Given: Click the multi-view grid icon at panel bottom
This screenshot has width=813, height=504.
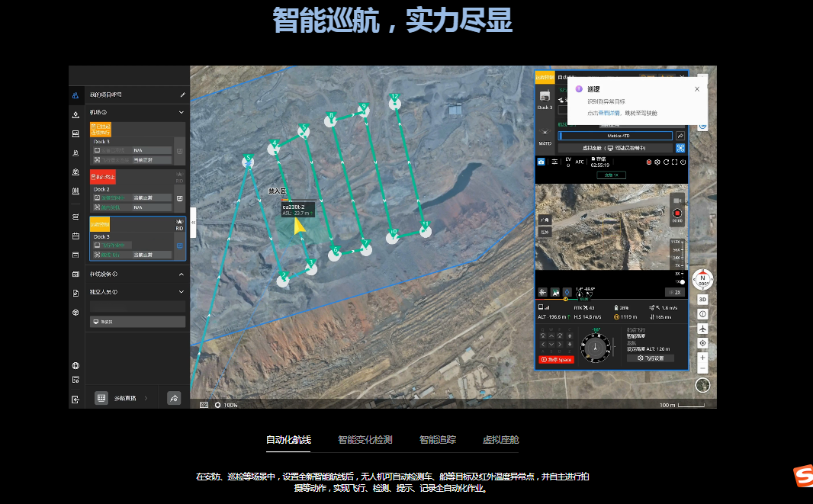Looking at the screenshot, I should click(101, 397).
